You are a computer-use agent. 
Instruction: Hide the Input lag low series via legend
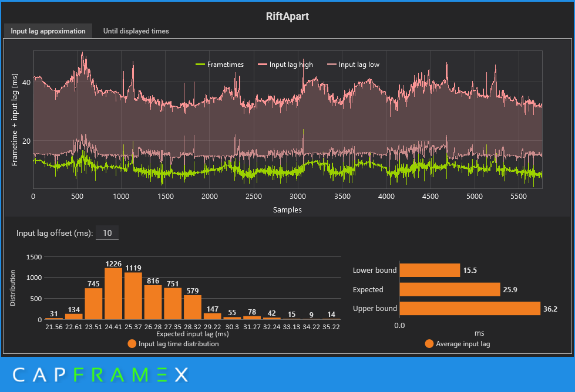click(x=359, y=65)
